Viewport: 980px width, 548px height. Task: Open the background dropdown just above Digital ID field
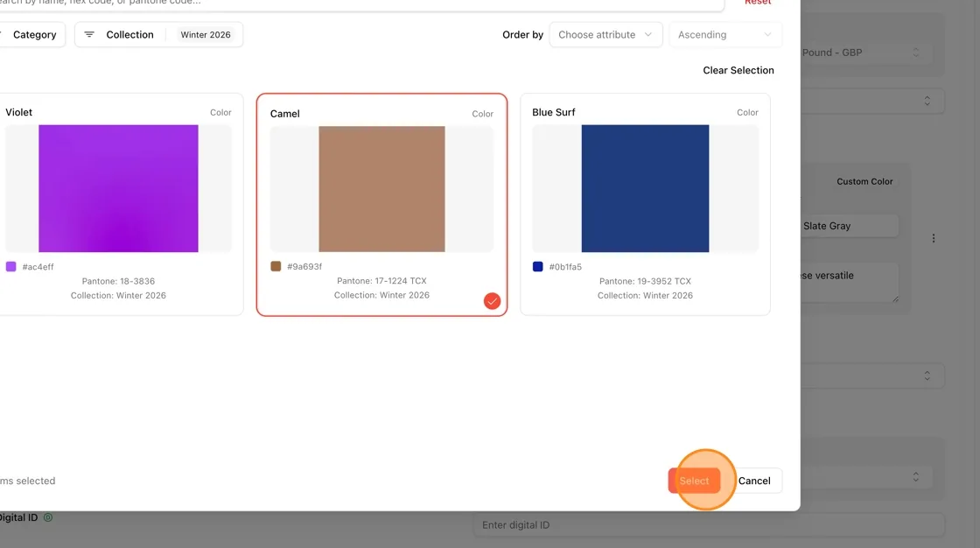866,477
